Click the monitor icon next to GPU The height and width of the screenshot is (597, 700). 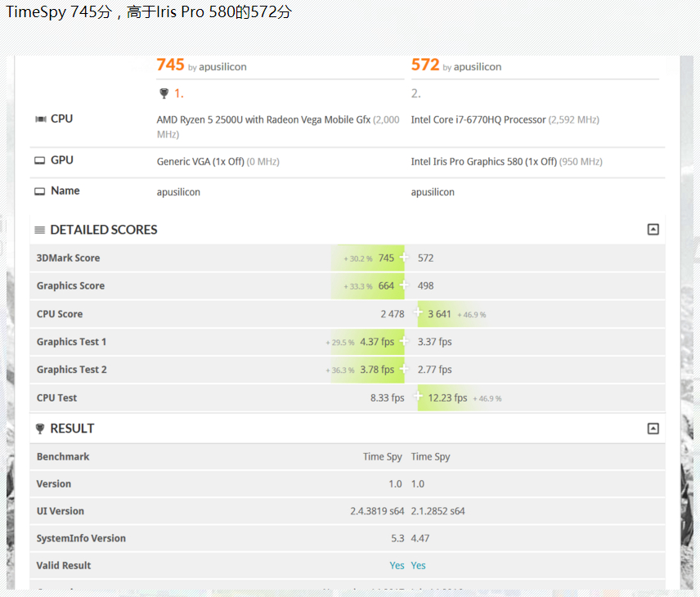tap(40, 160)
